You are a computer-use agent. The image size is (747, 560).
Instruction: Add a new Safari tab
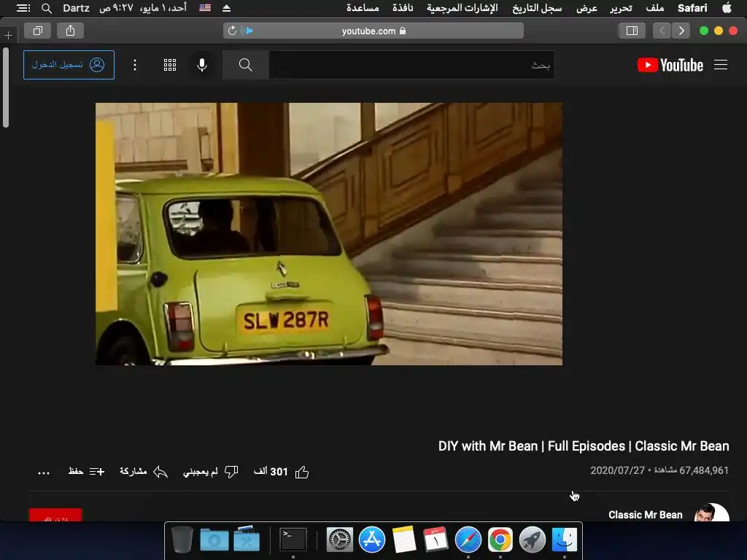click(x=9, y=35)
